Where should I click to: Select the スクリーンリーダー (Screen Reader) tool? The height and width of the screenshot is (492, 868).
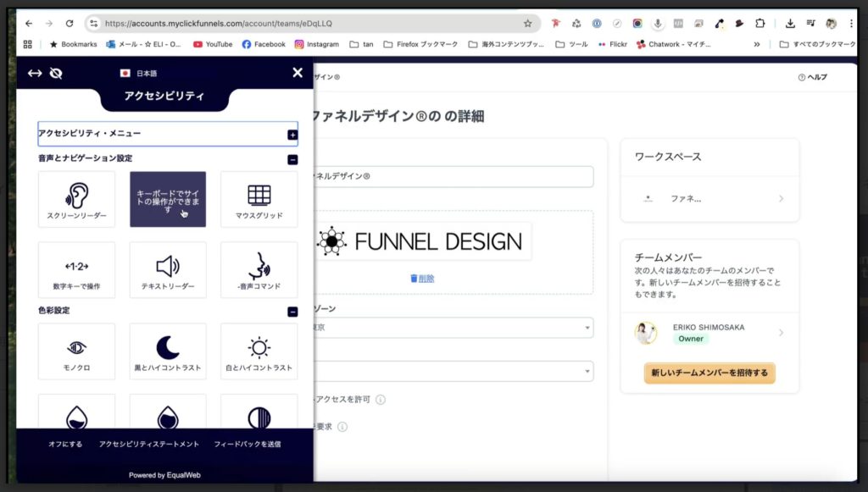(76, 199)
